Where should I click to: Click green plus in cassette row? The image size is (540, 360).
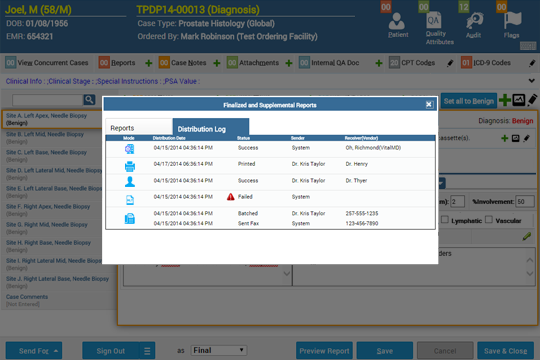505,138
